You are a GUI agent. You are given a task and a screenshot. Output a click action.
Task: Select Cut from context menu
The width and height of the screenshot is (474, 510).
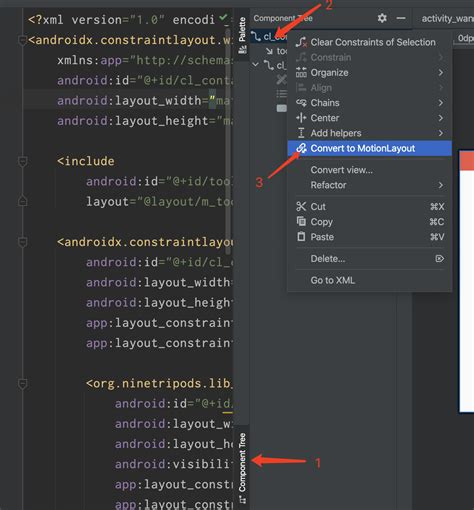click(x=369, y=207)
